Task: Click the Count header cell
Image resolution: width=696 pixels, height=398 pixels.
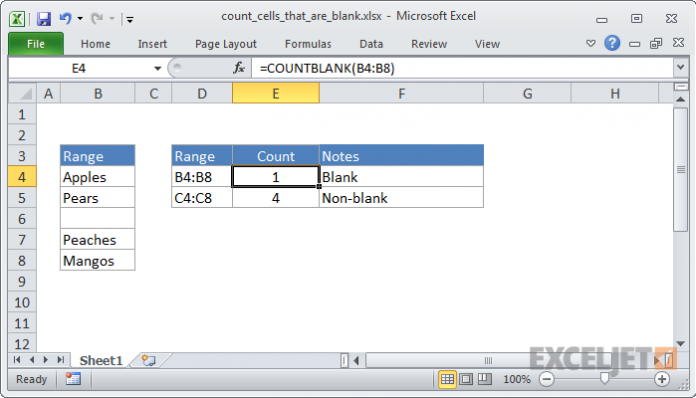Action: click(x=276, y=156)
